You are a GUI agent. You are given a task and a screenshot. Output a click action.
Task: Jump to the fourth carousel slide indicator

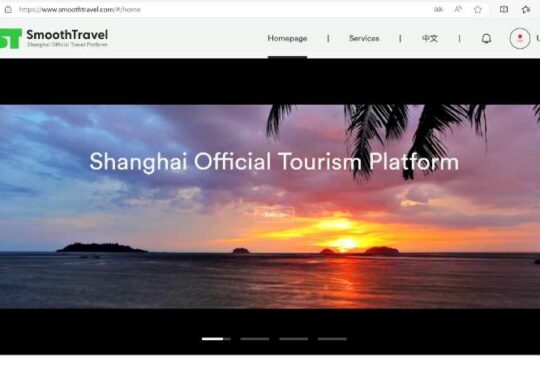click(332, 339)
